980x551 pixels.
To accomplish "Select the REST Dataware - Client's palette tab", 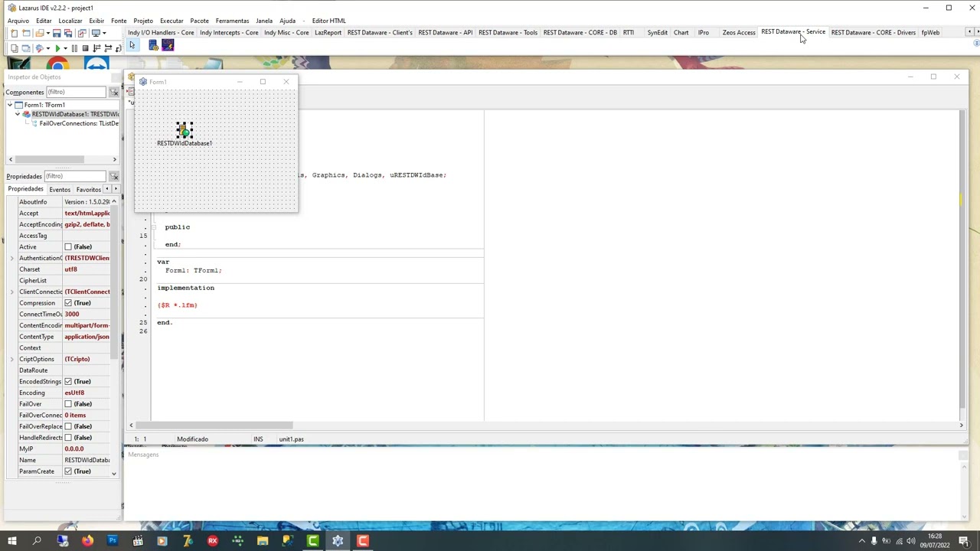I will (x=380, y=32).
